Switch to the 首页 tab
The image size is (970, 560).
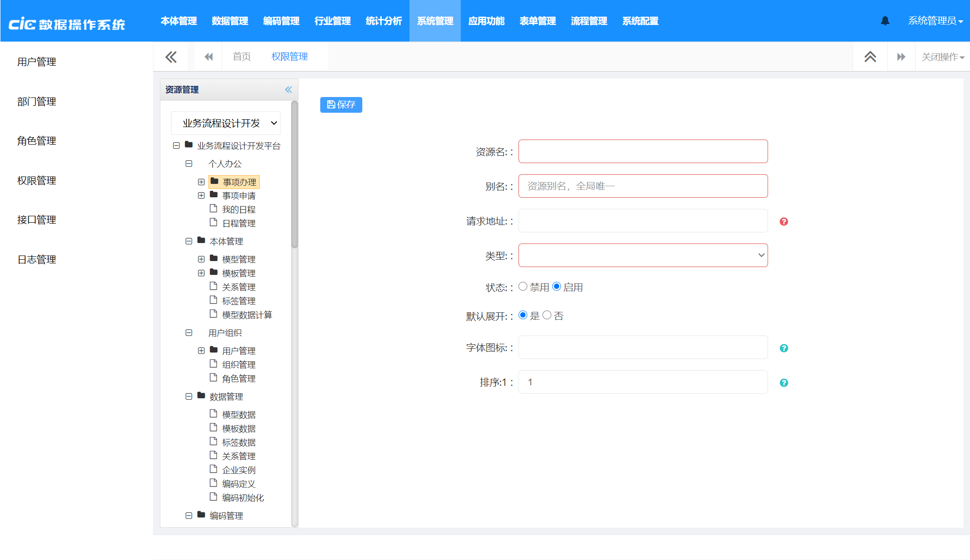click(242, 57)
